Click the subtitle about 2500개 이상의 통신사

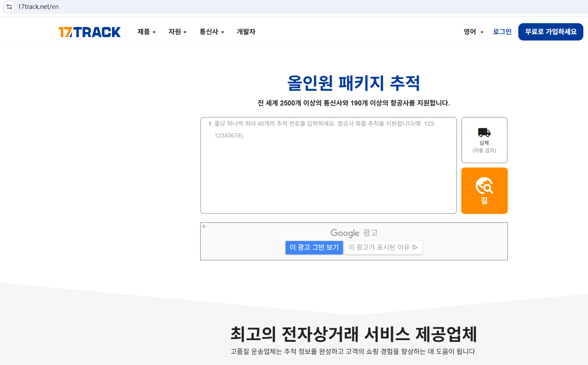coord(354,103)
